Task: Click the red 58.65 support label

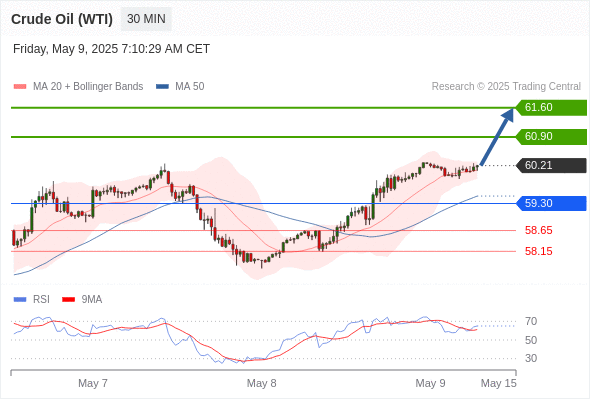Action: coord(538,230)
